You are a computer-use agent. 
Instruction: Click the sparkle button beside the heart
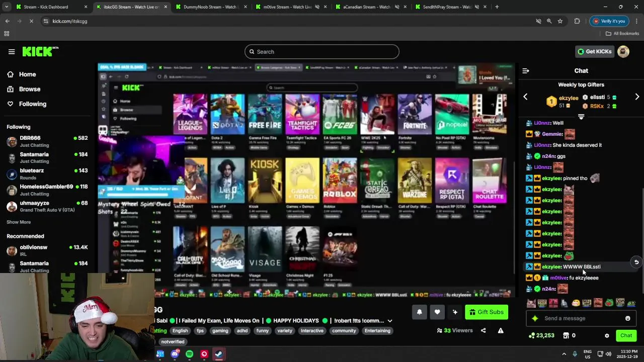(455, 312)
